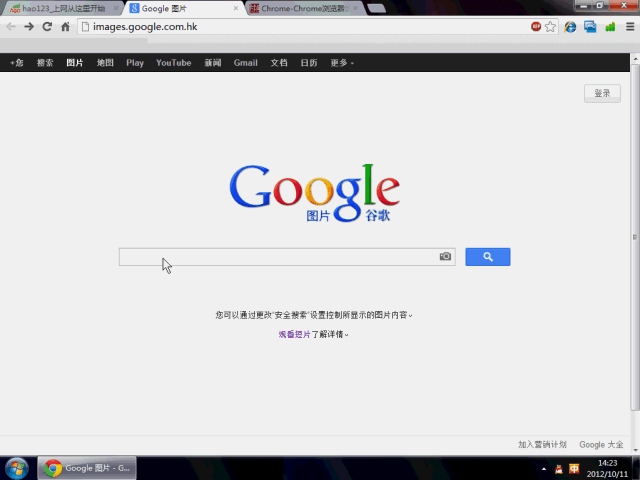Bookmark this page with the star icon
This screenshot has width=640, height=480.
click(550, 27)
